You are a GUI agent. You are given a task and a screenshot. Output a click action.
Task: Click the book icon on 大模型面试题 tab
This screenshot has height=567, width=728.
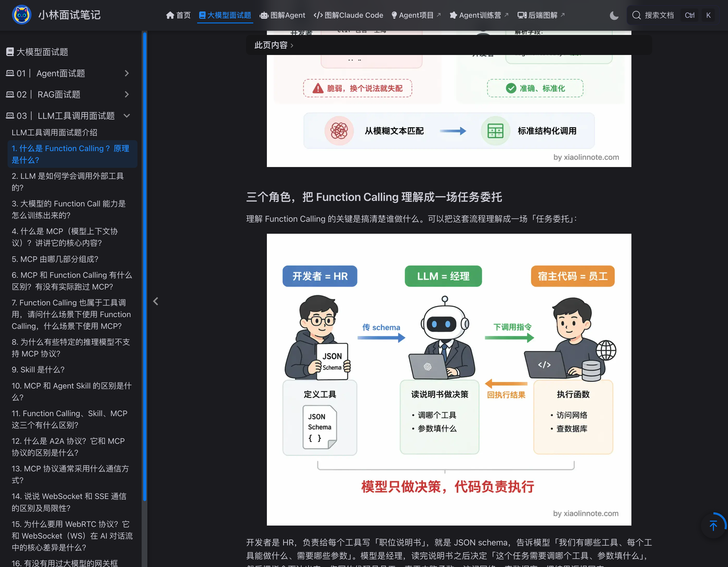202,15
